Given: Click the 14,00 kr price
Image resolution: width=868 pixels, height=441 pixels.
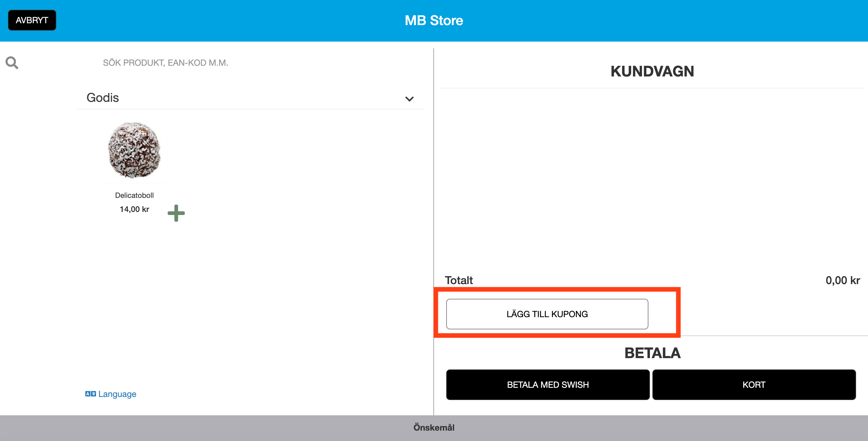Looking at the screenshot, I should [134, 209].
